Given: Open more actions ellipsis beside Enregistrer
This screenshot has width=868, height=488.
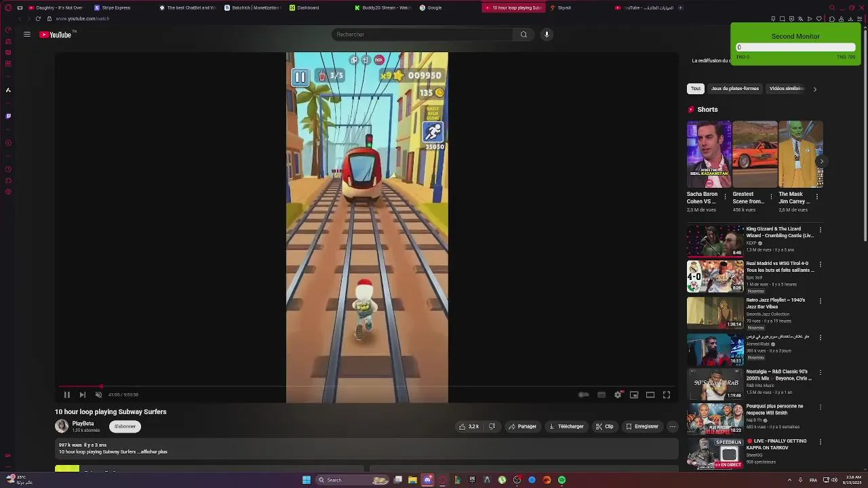Looking at the screenshot, I should point(672,426).
